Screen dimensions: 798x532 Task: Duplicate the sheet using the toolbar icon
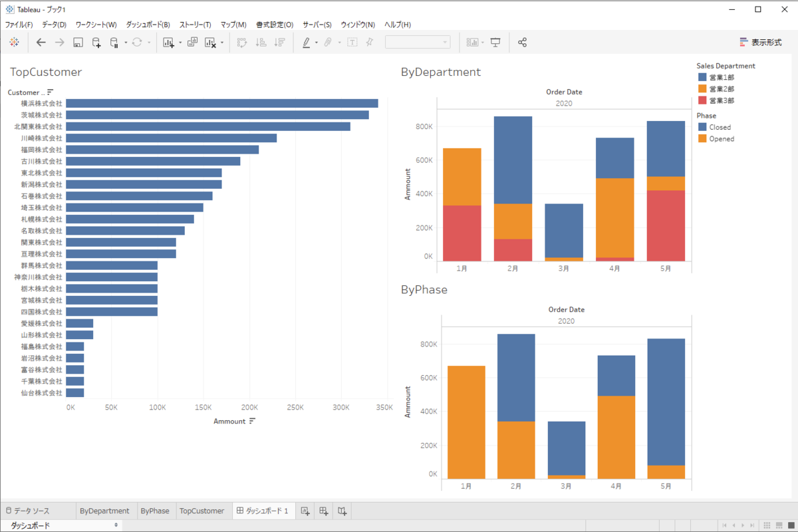coord(192,43)
